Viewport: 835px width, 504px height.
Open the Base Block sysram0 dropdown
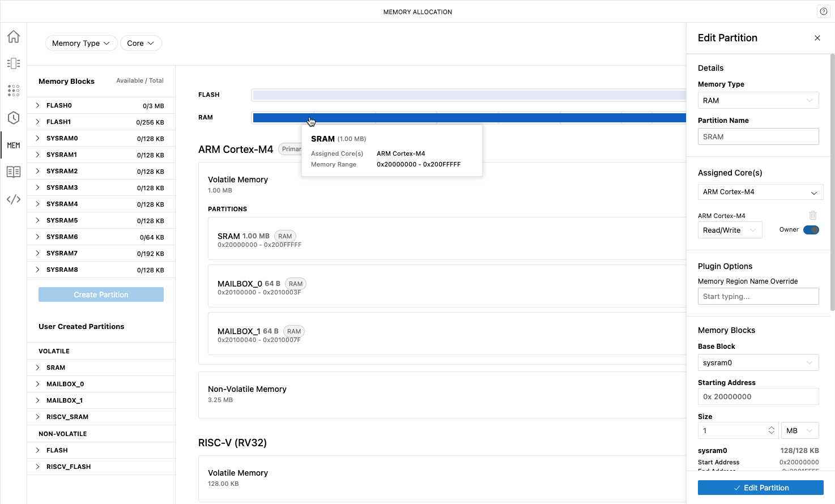click(758, 362)
